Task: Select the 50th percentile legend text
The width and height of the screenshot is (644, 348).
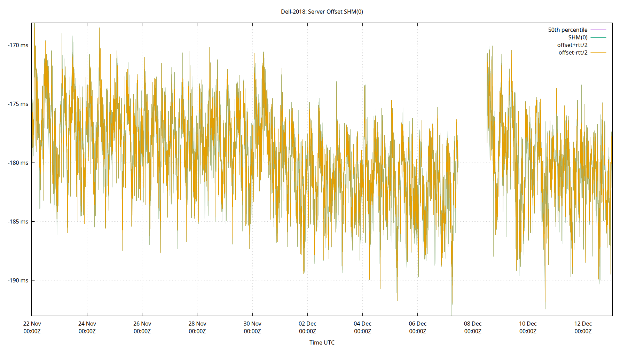Action: (568, 30)
